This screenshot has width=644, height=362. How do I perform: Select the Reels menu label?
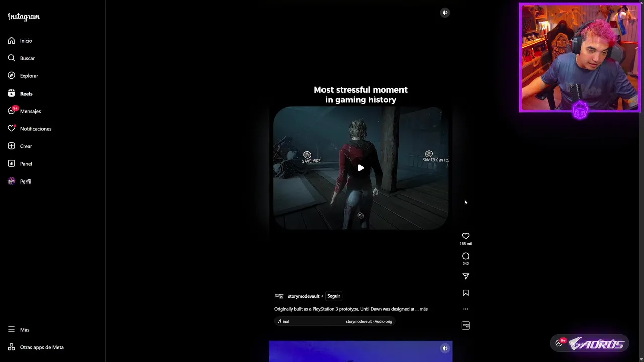pyautogui.click(x=26, y=94)
